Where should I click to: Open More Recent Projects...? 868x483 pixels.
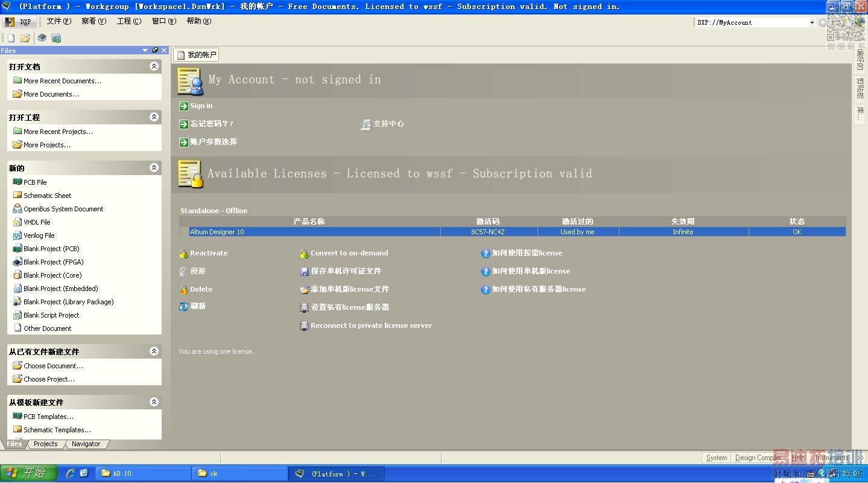pyautogui.click(x=58, y=132)
